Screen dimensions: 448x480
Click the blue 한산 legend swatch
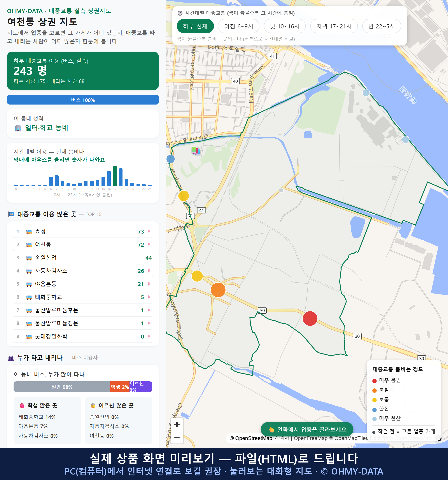(x=374, y=410)
